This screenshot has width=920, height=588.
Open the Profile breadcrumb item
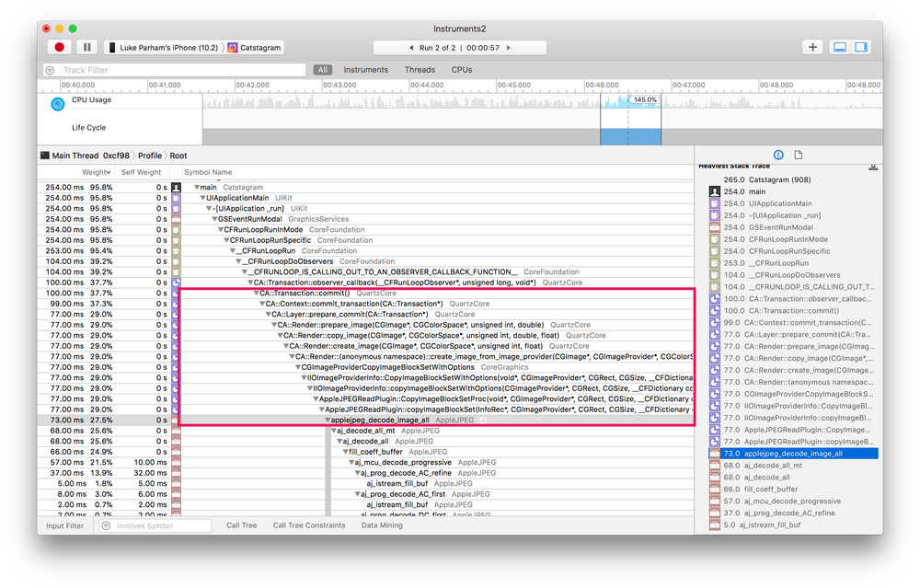[x=150, y=156]
